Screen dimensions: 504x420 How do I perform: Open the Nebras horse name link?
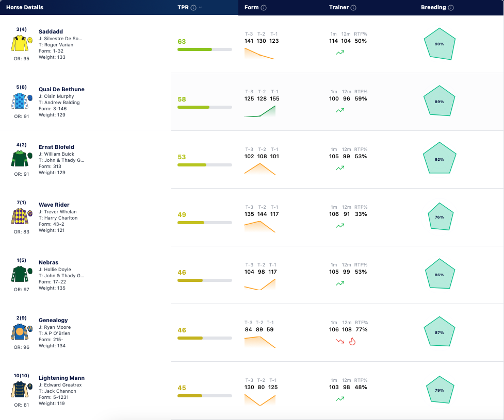pos(48,262)
